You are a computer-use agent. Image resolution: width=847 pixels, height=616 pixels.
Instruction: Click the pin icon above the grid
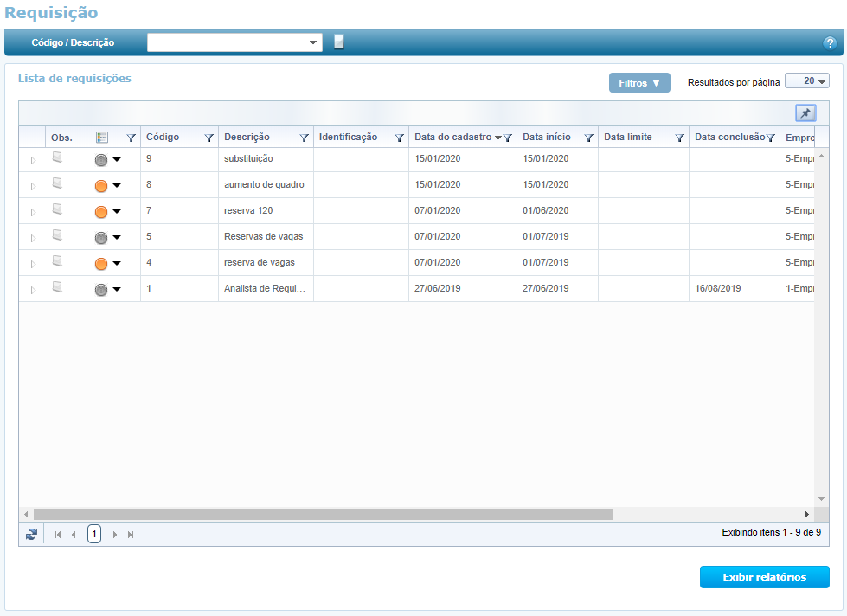(805, 113)
